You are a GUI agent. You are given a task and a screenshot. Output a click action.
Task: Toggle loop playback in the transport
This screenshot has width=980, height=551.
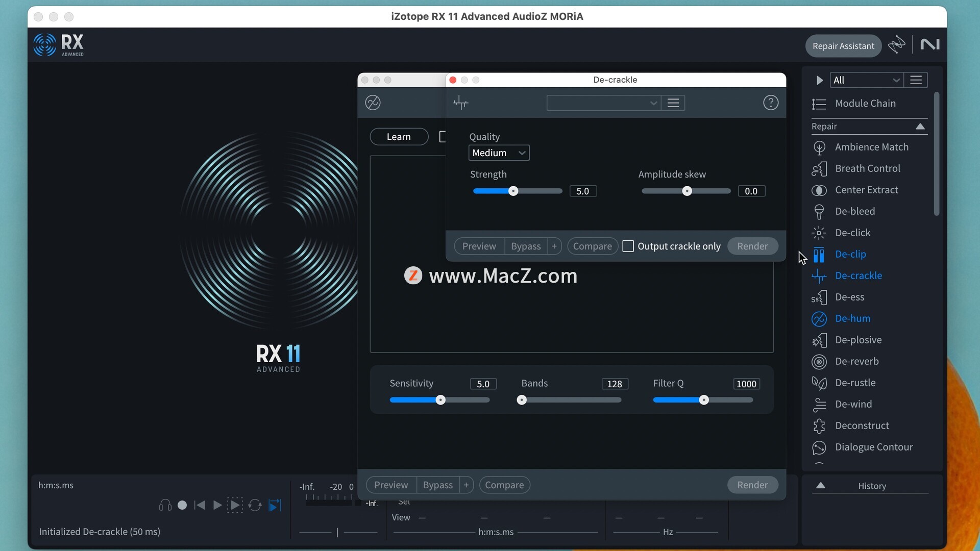[255, 505]
